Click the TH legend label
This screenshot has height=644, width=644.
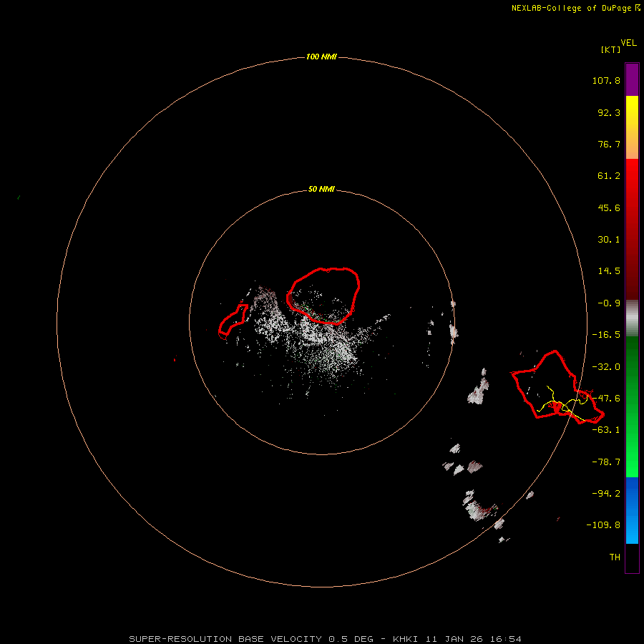[x=615, y=557]
